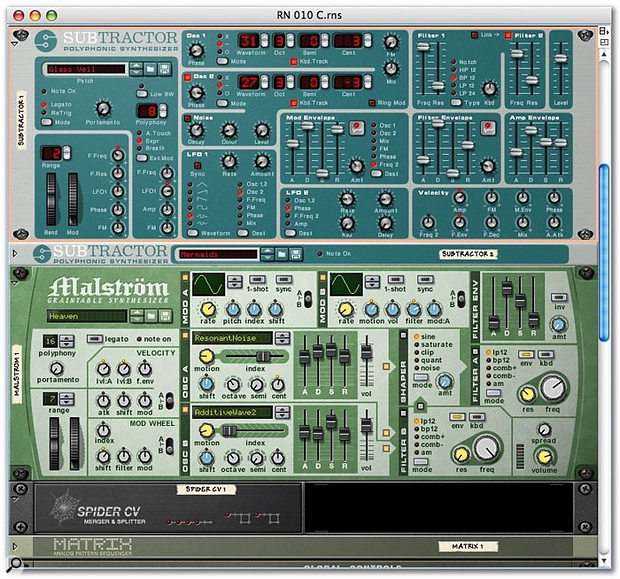620x579 pixels.
Task: Save the Malström Heaven patch via floppy icon
Action: pos(165,316)
